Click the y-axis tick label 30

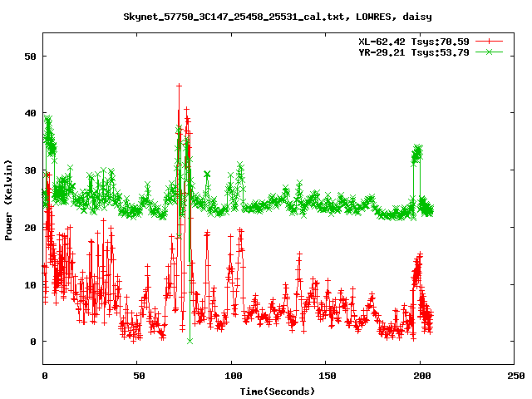click(x=30, y=170)
